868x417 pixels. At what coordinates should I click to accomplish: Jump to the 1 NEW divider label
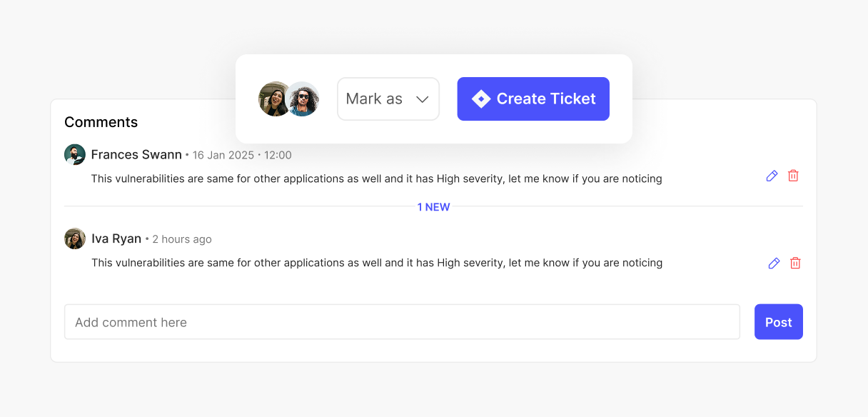(x=433, y=207)
